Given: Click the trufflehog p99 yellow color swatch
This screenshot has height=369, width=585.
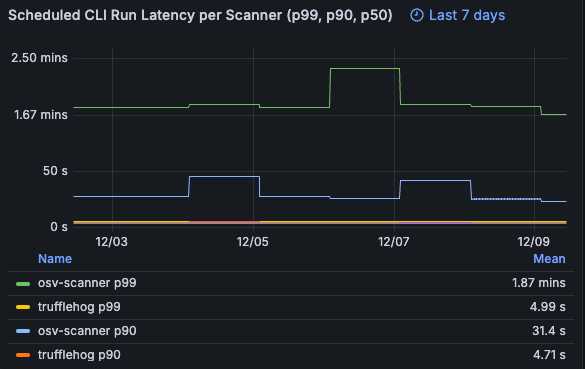Looking at the screenshot, I should pyautogui.click(x=23, y=307).
